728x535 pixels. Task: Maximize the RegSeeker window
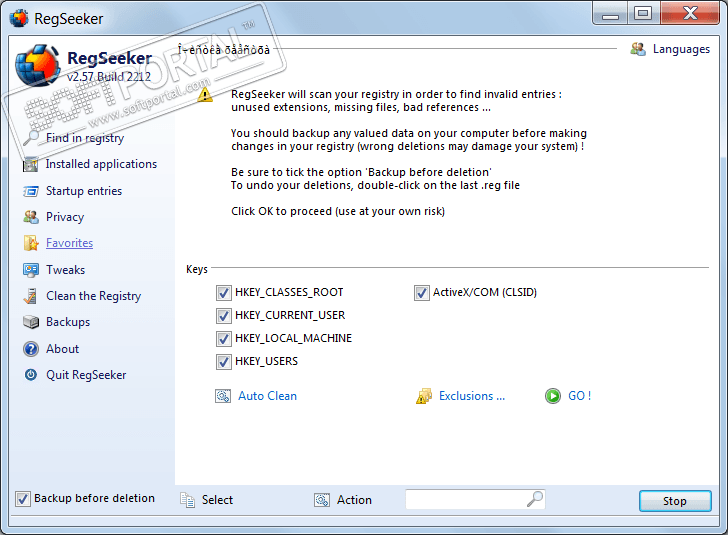[x=643, y=13]
